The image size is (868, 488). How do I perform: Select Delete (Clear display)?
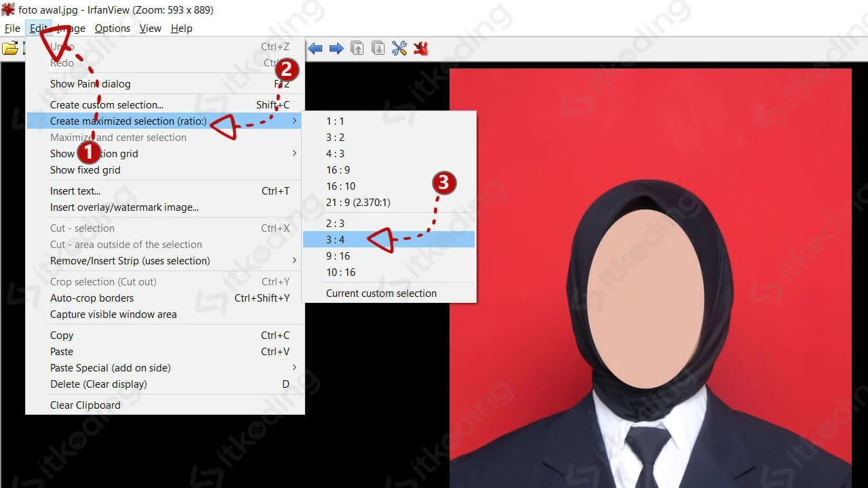[165, 384]
